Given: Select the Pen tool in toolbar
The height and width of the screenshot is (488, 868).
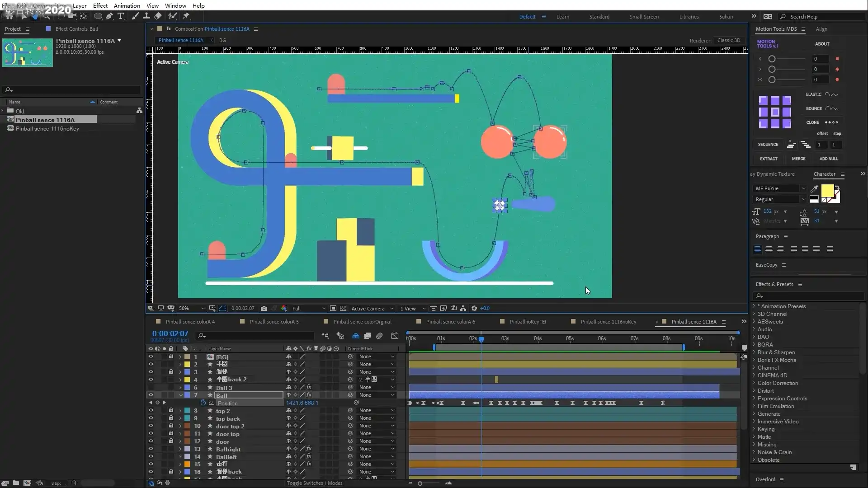Looking at the screenshot, I should tap(109, 16).
